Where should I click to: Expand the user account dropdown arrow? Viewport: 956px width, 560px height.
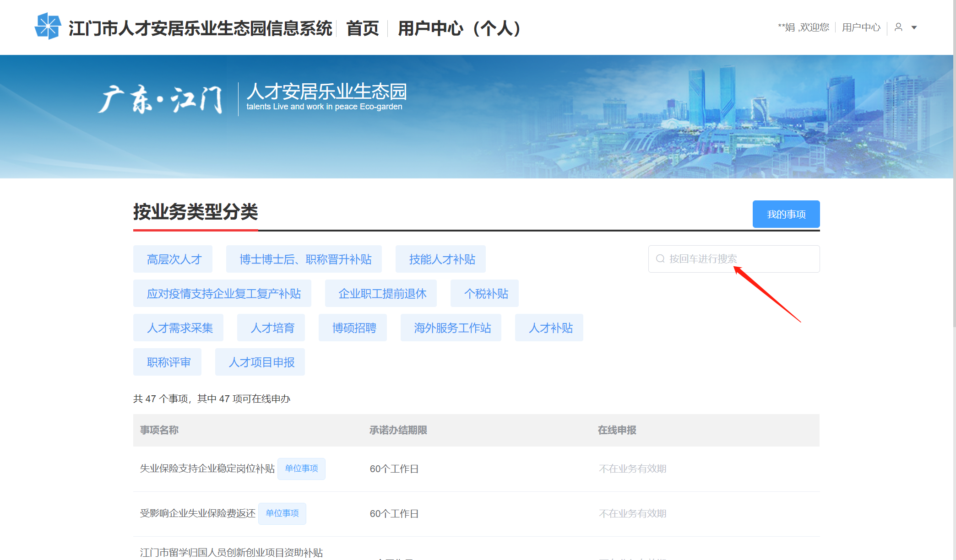pyautogui.click(x=914, y=27)
